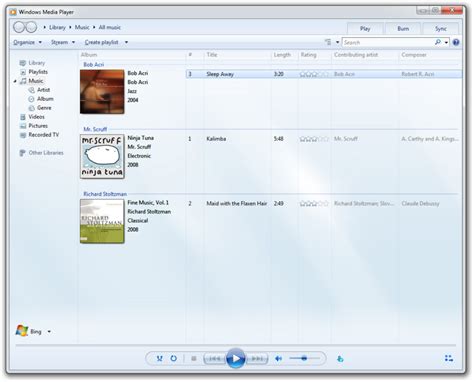Open the Stream menu
The height and width of the screenshot is (382, 474).
63,42
